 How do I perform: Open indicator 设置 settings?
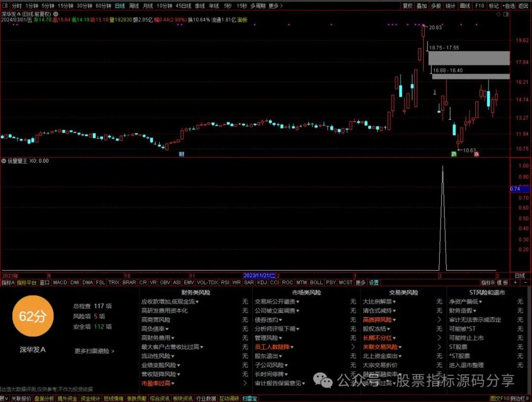[x=373, y=282]
